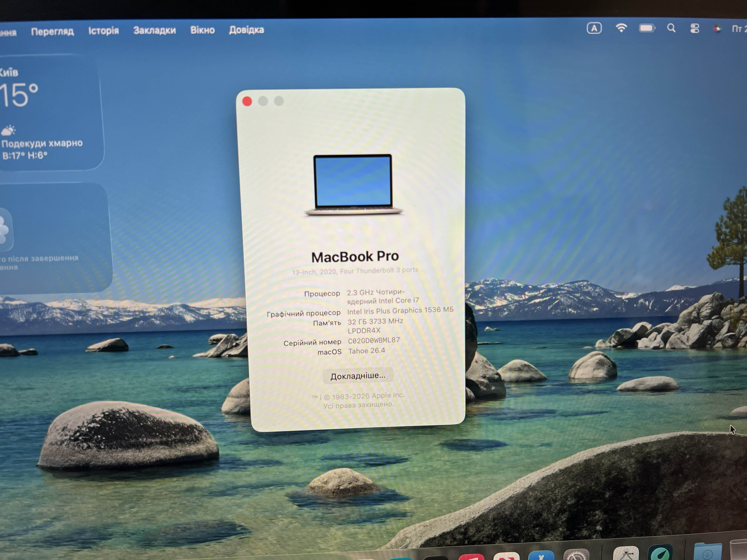Open the Вікно menu
This screenshot has width=747, height=560.
pos(203,30)
